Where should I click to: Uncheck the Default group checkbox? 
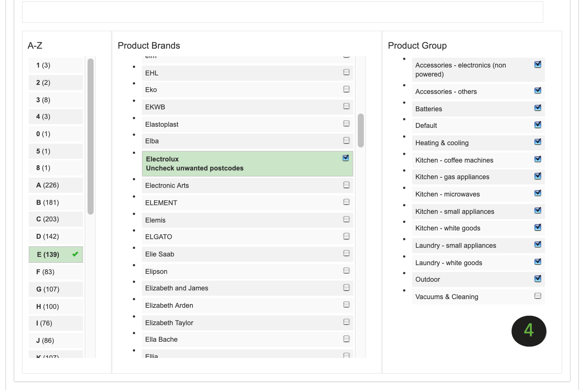point(538,125)
